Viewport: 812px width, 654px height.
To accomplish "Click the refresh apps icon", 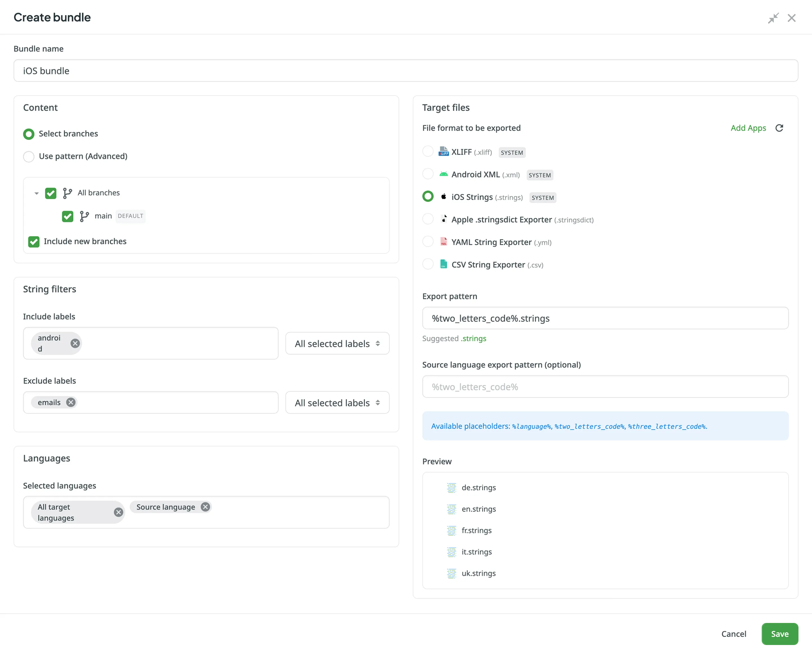I will pyautogui.click(x=779, y=128).
